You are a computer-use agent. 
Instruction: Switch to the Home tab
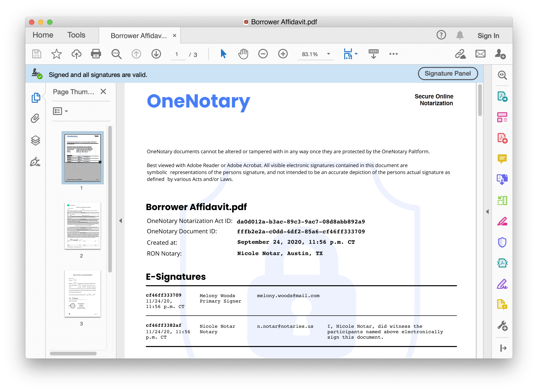pos(43,35)
